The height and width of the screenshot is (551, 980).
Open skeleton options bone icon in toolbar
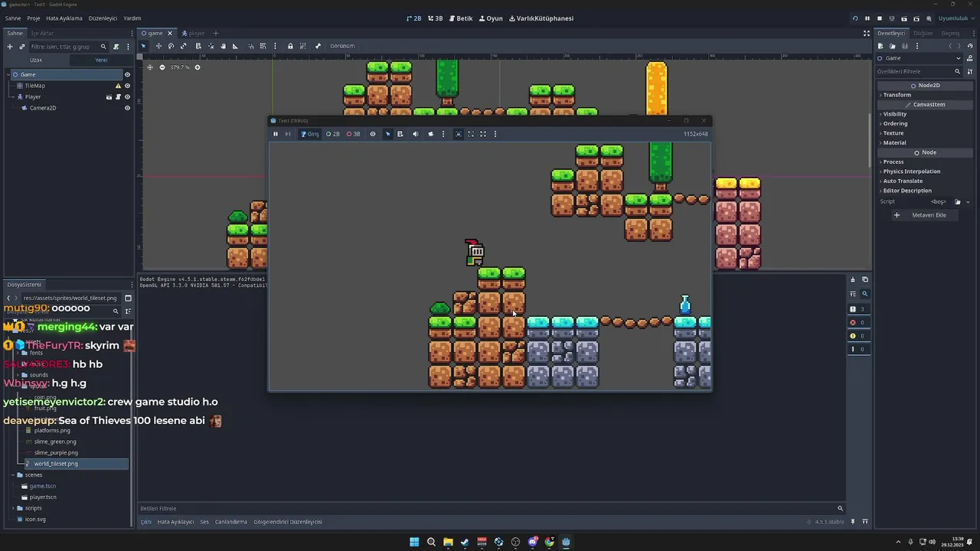[318, 46]
